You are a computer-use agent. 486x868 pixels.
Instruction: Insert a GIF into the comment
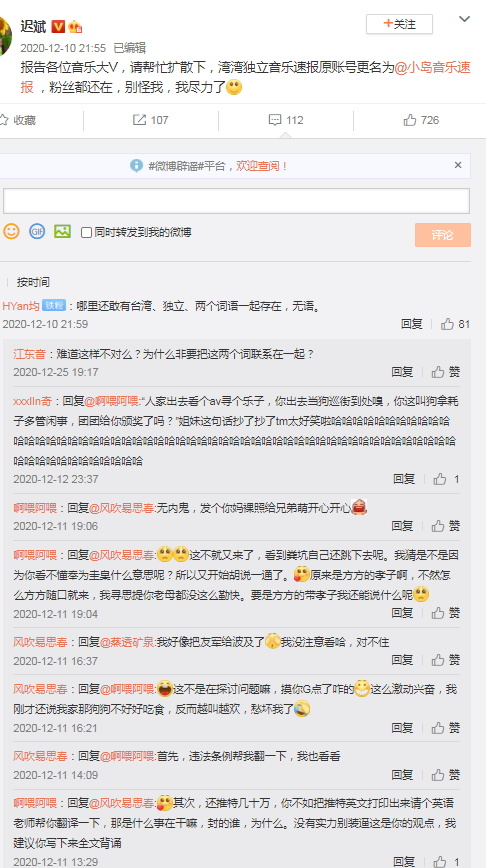37,231
